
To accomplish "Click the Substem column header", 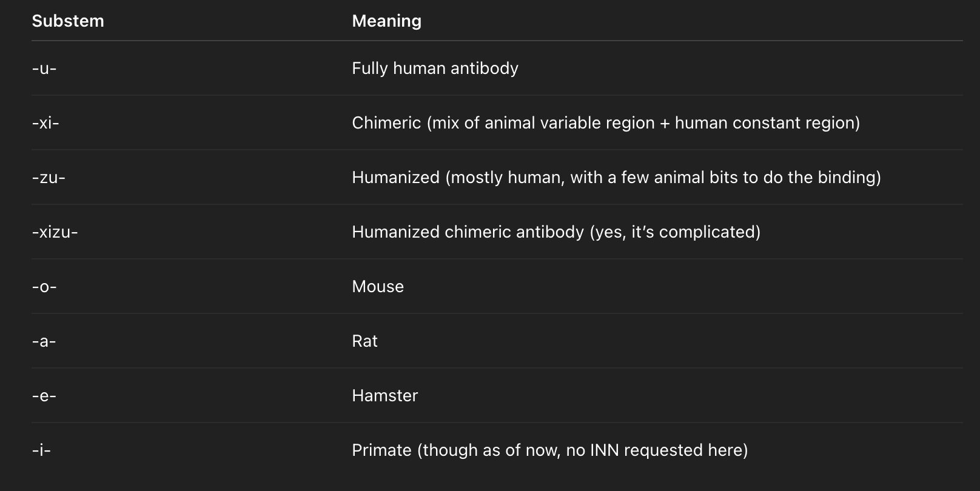I will 68,21.
